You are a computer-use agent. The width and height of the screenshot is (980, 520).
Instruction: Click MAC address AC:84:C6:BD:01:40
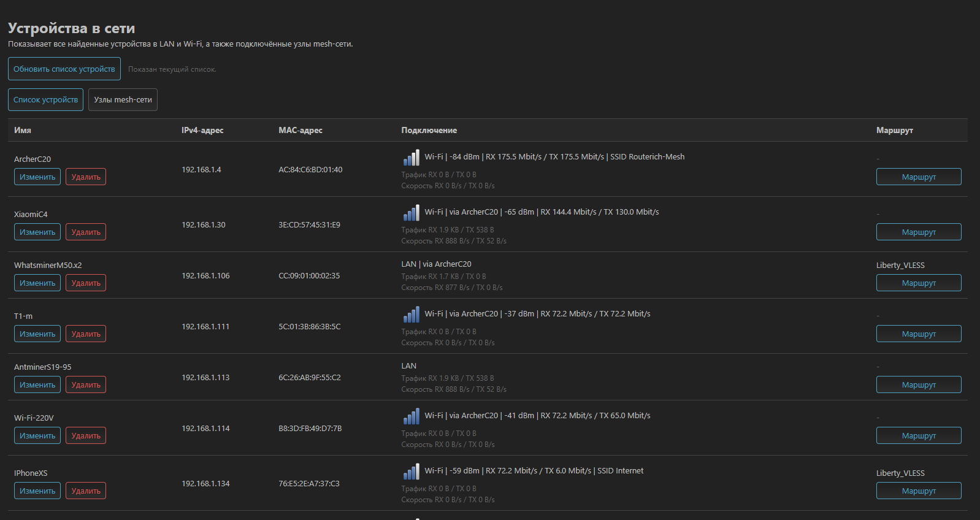pyautogui.click(x=310, y=170)
